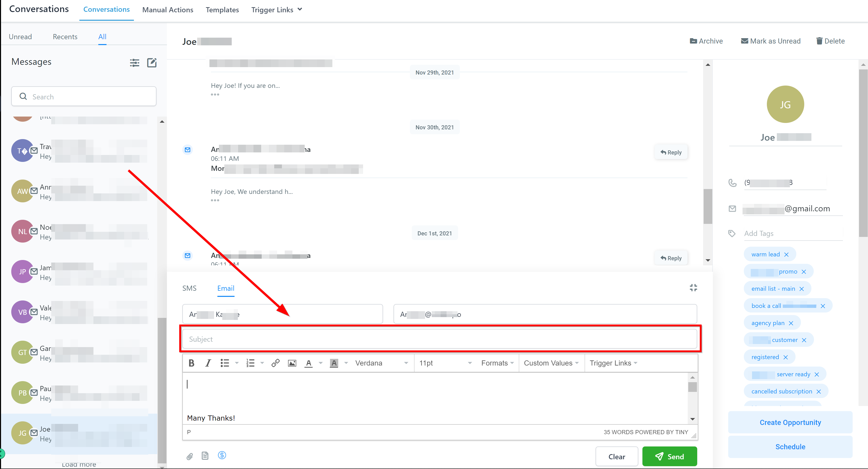Viewport: 868px width, 469px height.
Task: Toggle bold formatting in editor
Action: (191, 363)
